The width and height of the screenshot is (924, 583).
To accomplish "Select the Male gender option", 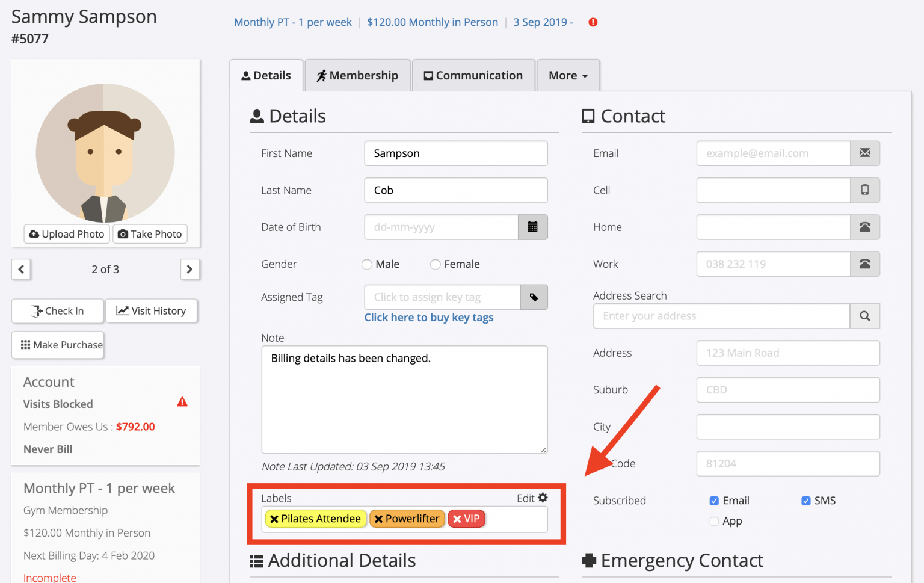I will (367, 264).
